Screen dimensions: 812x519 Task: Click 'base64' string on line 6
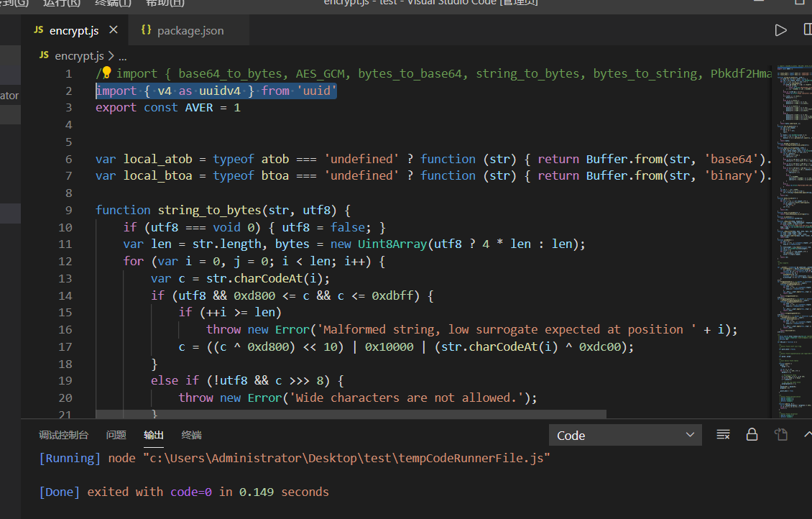point(732,159)
